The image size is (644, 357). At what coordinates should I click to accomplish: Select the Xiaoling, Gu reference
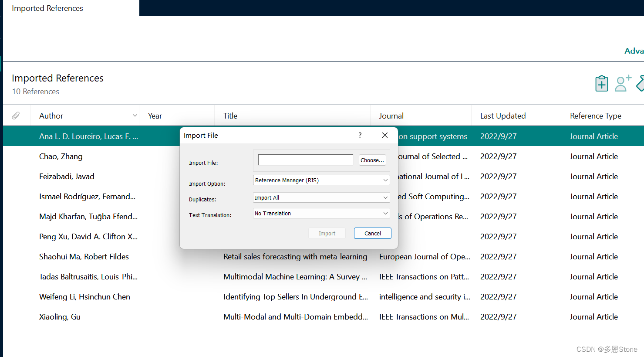point(60,317)
